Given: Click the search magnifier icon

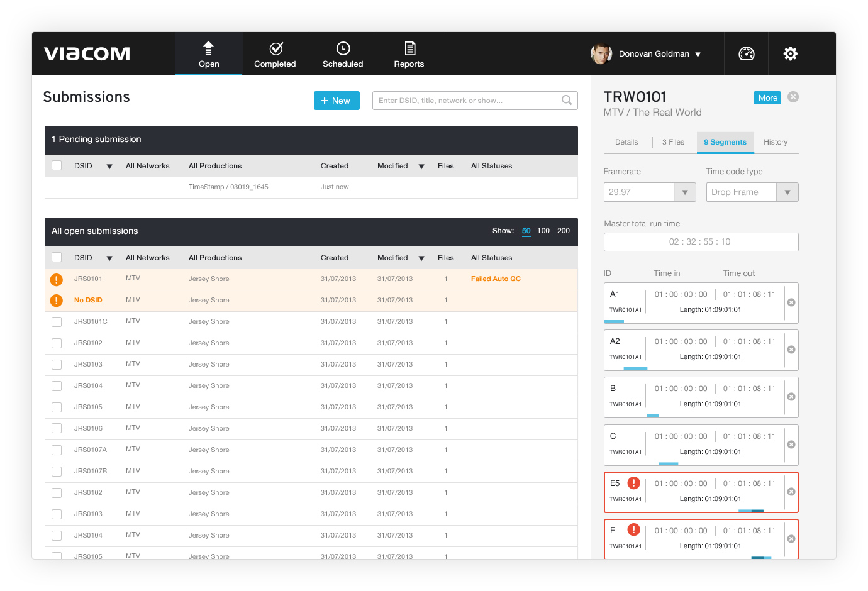Looking at the screenshot, I should [567, 100].
